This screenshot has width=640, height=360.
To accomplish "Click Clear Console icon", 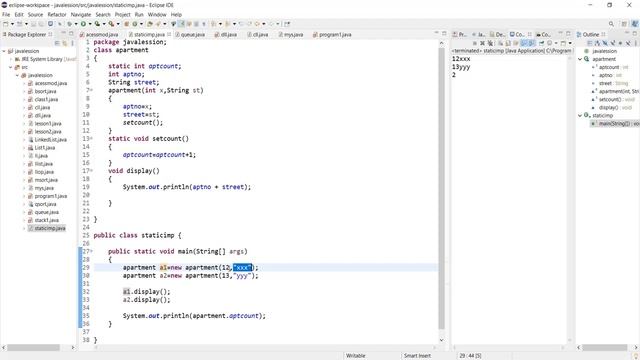I will [501, 43].
